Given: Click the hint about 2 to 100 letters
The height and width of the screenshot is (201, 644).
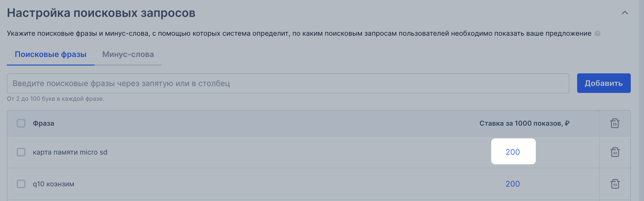Looking at the screenshot, I should [55, 99].
